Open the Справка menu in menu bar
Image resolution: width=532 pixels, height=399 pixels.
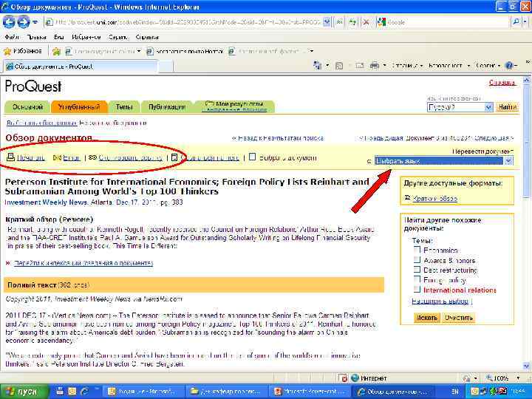point(147,37)
